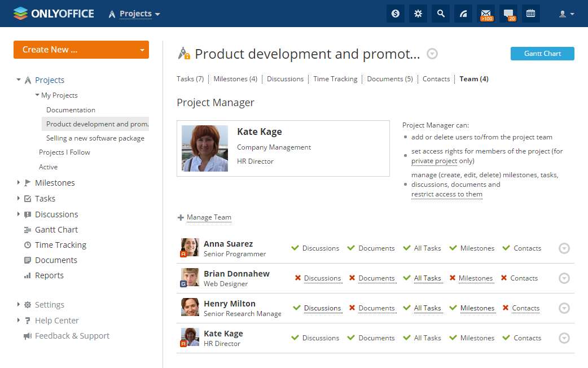The width and height of the screenshot is (588, 368).
Task: Switch to the Time Tracking tab
Action: coord(335,79)
